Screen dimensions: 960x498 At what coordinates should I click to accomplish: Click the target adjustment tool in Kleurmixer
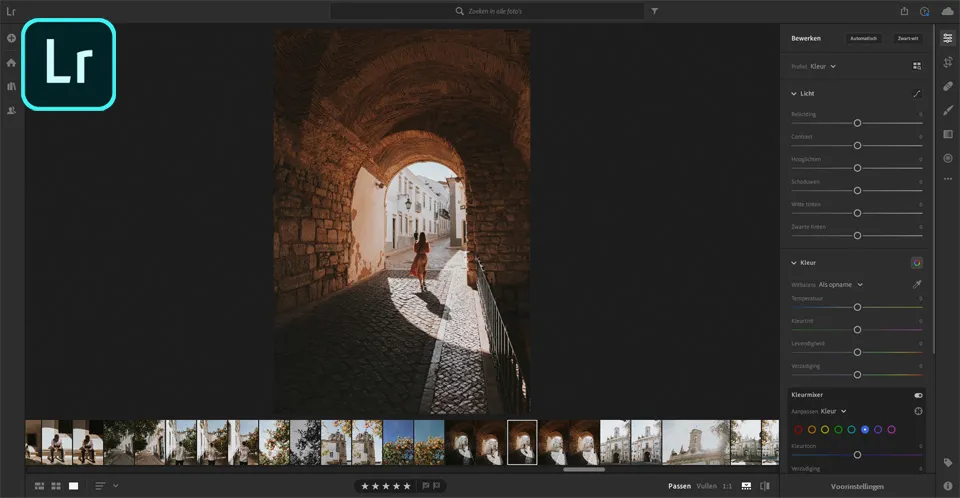[918, 411]
